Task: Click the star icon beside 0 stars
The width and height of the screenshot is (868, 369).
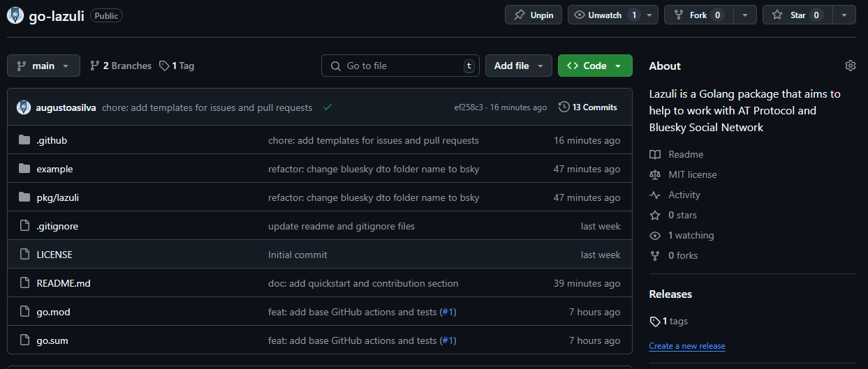Action: pos(654,215)
